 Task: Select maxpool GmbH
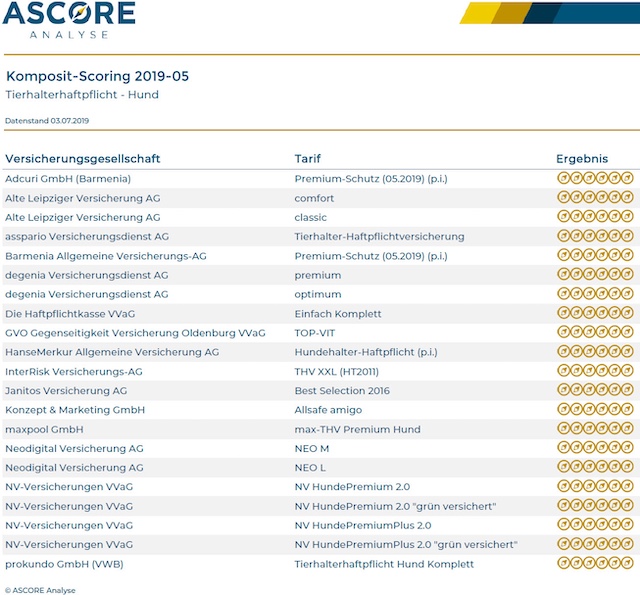[x=44, y=430]
